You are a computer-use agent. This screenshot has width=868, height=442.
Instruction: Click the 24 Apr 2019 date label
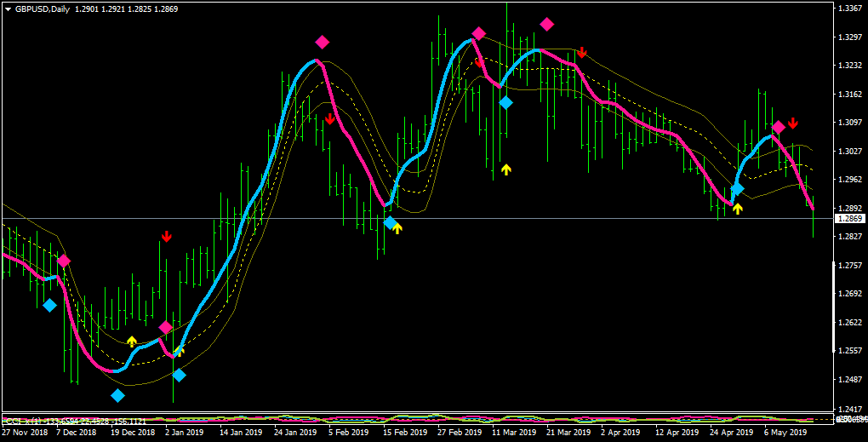pyautogui.click(x=731, y=432)
